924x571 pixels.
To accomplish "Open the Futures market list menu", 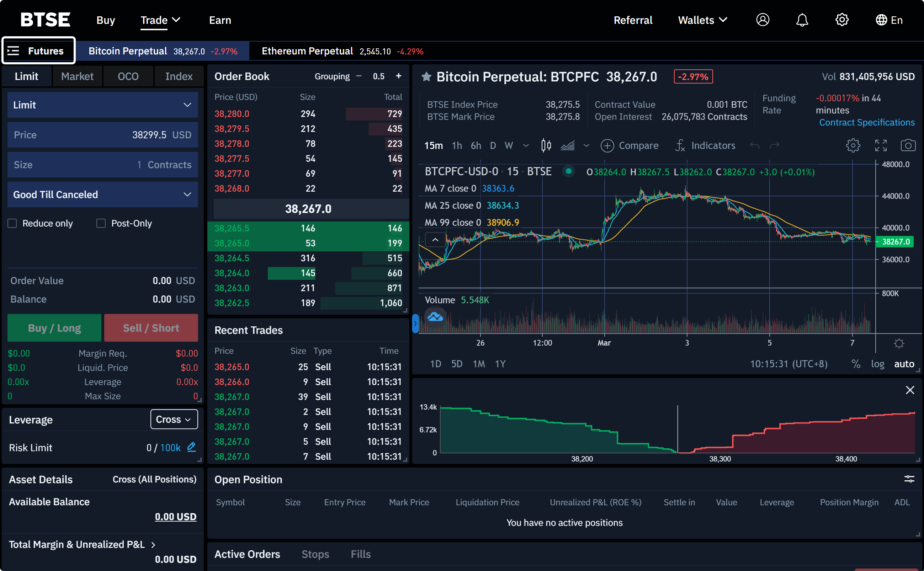I will [x=38, y=50].
